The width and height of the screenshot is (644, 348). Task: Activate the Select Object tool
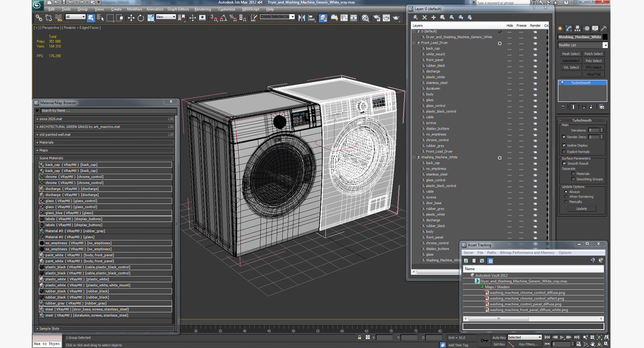pyautogui.click(x=91, y=18)
